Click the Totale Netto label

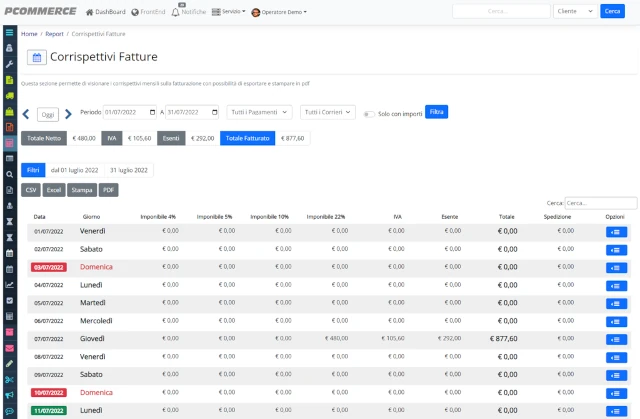[44, 138]
